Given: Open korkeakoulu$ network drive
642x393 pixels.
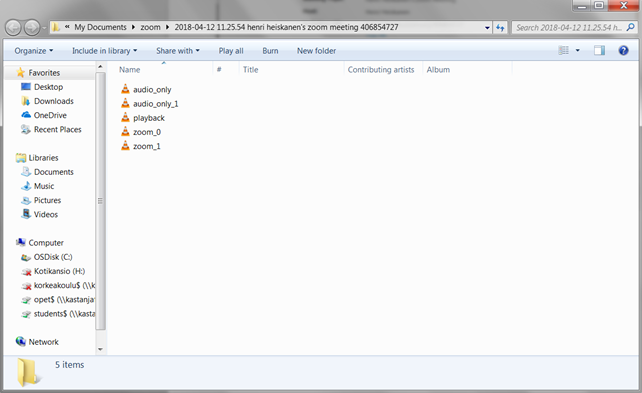Looking at the screenshot, I should (x=64, y=285).
